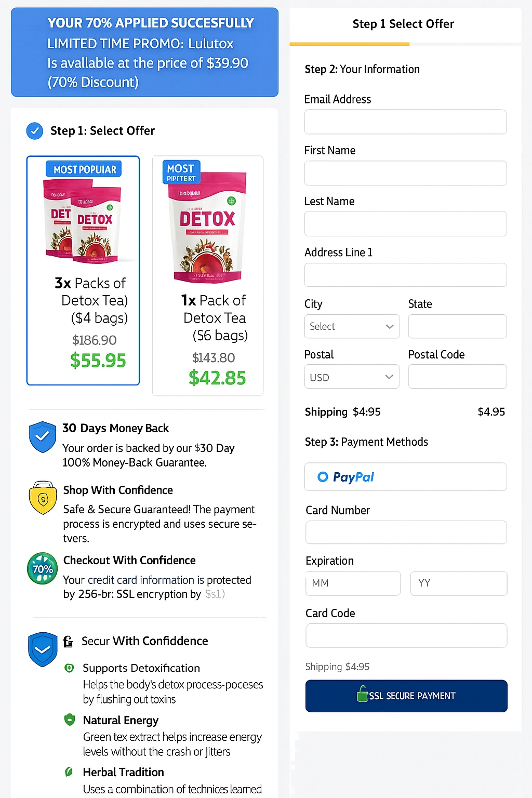Choose PayPal as payment method
The image size is (532, 798).
point(405,476)
